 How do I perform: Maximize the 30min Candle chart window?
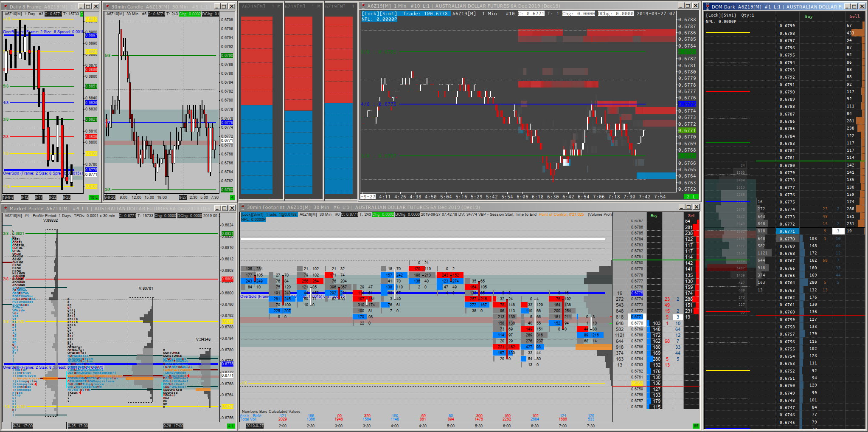(224, 6)
